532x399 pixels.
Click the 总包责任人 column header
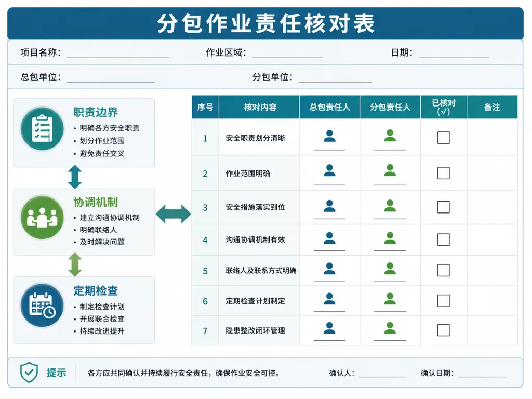click(329, 107)
